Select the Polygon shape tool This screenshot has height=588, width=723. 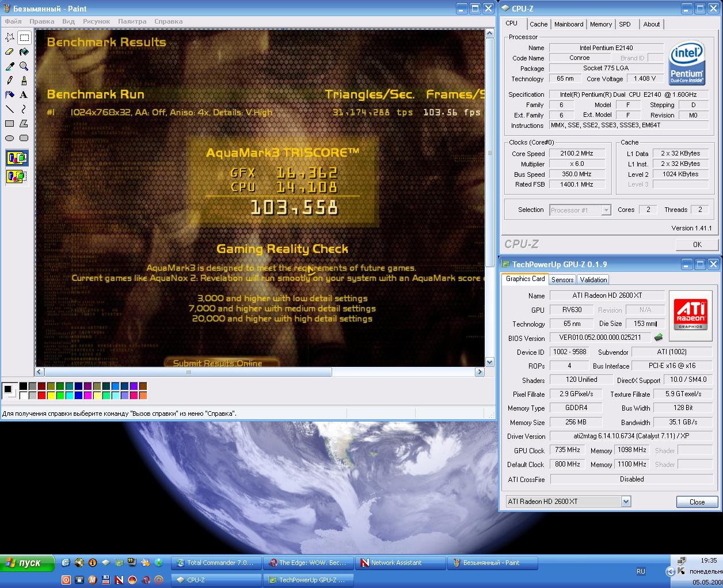pyautogui.click(x=24, y=123)
